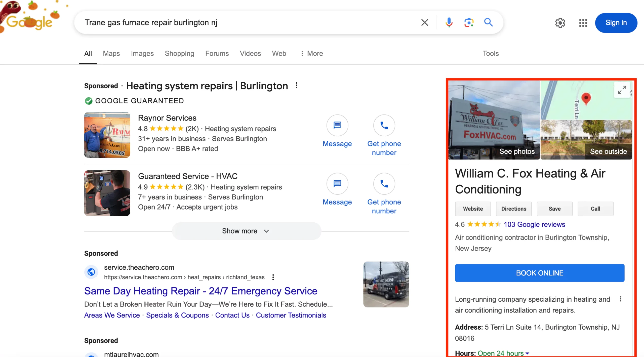Click the Contact Us sitelink
Viewport: 644px width, 357px height.
pos(232,315)
